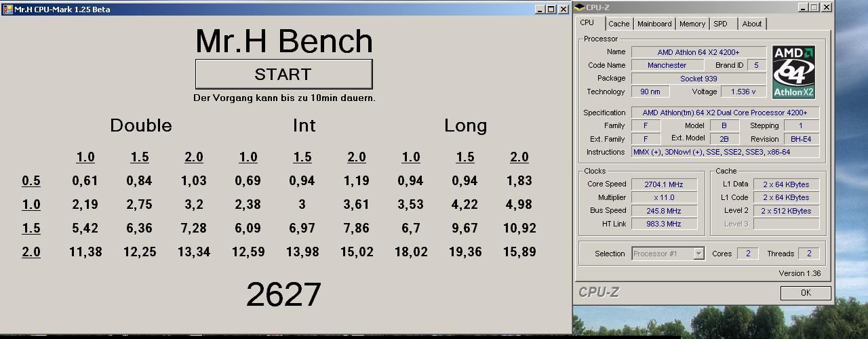
Task: Click the Version 1.36 label
Action: click(x=800, y=273)
